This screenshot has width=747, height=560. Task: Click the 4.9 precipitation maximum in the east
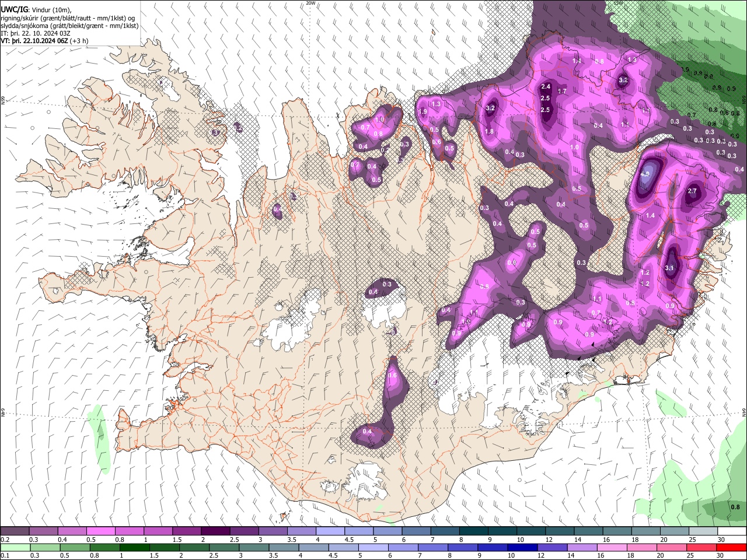coord(645,174)
